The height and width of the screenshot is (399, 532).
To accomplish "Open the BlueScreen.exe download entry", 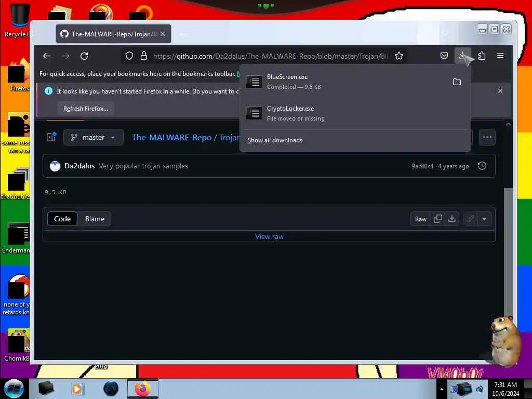I will tap(344, 82).
